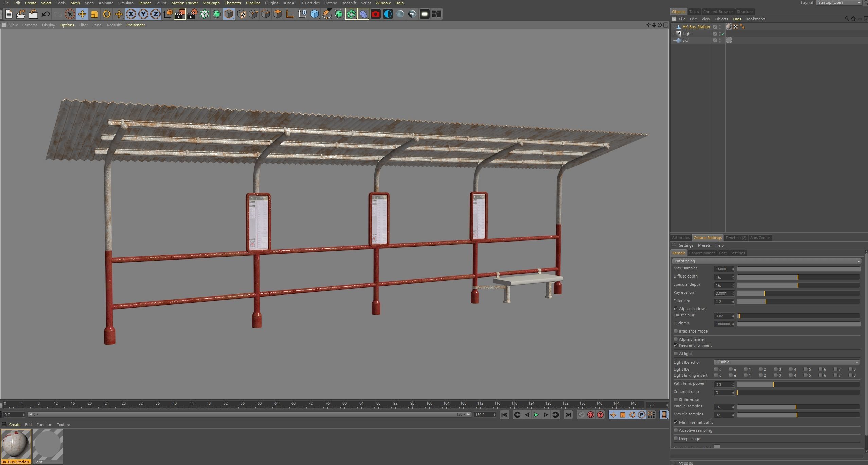Click the Diffuse depth stepper arrows
Screen dimensions: 868x465
click(733, 277)
